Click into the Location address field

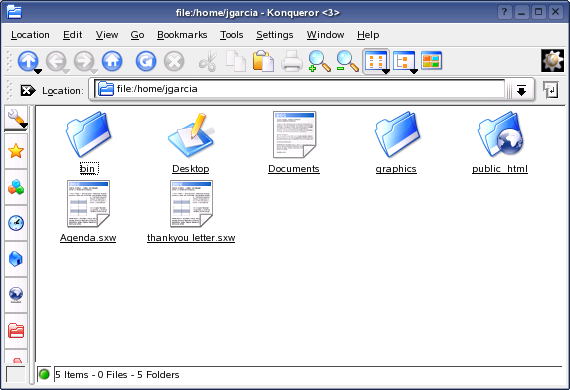(x=300, y=89)
